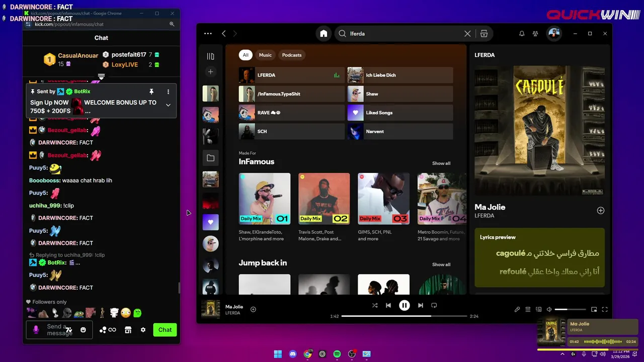Open the LFERDA shortcut tile
The width and height of the screenshot is (644, 362).
tap(292, 75)
